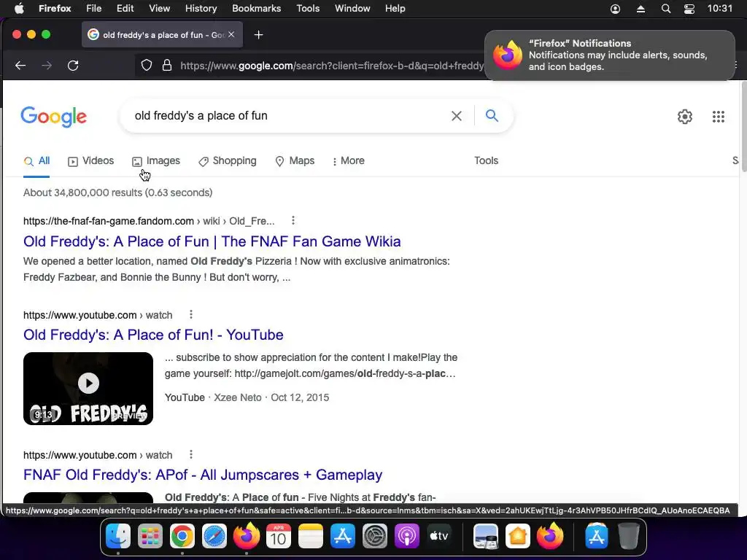Open the Edit menu

click(x=125, y=8)
